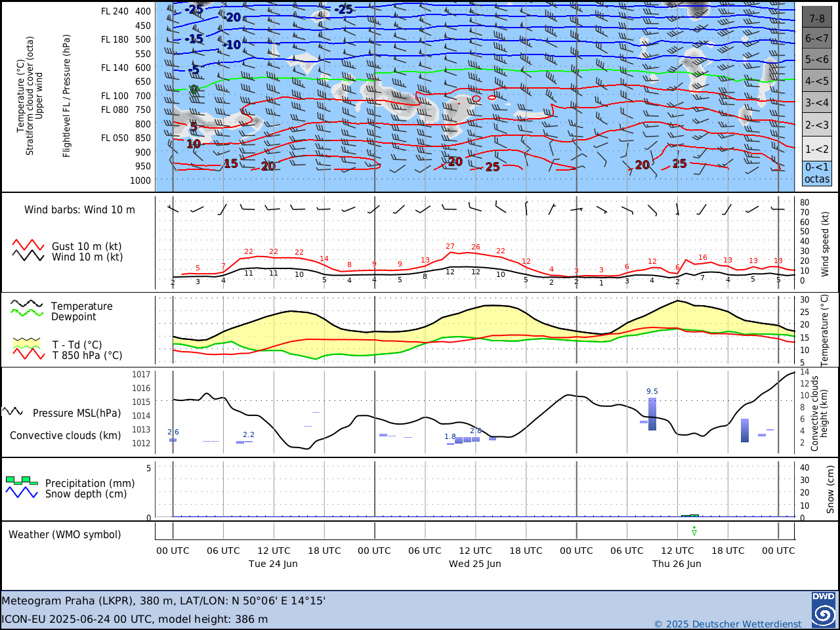The height and width of the screenshot is (630, 840).
Task: Click the "FL 080" flight level label
Action: point(115,110)
